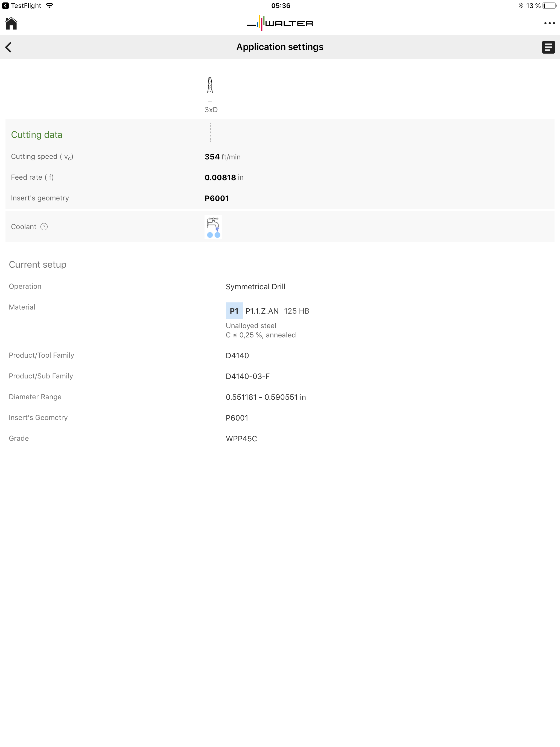This screenshot has height=747, width=560.
Task: Select the Unalloyed steel description
Action: [251, 326]
